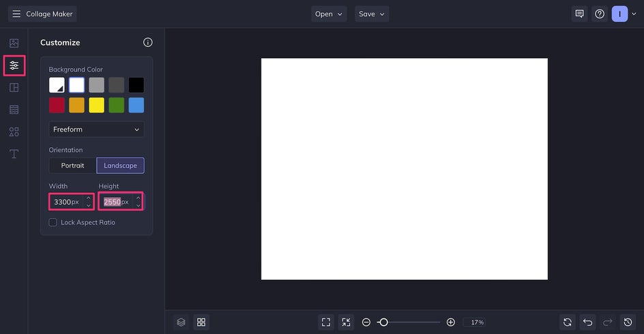644x334 pixels.
Task: Enable the Lock Aspect Ratio checkbox
Action: [53, 222]
